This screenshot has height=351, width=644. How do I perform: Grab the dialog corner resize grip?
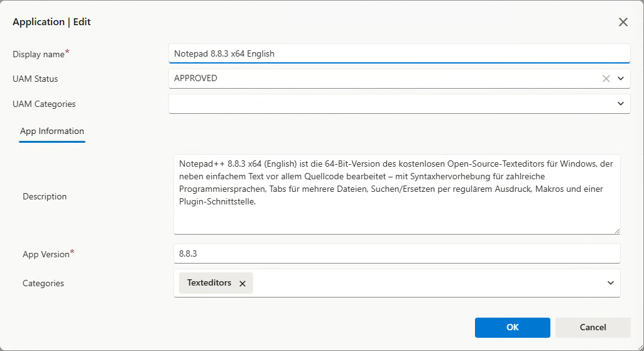pos(640,347)
